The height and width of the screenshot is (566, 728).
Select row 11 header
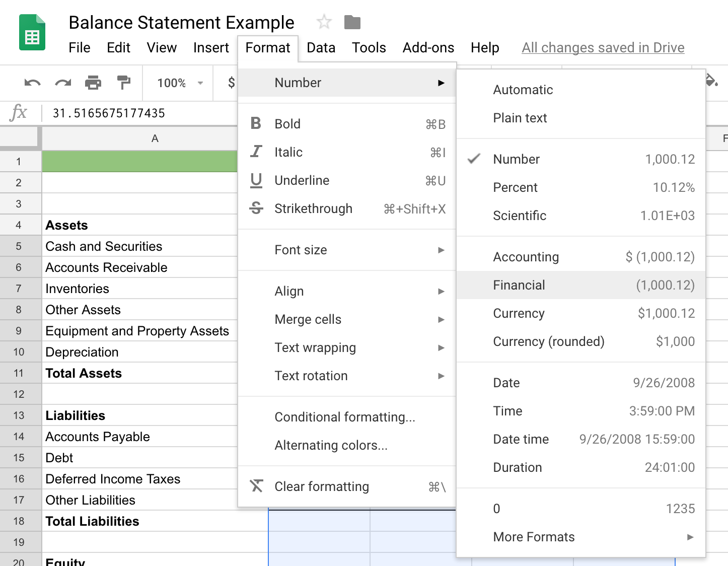20,373
